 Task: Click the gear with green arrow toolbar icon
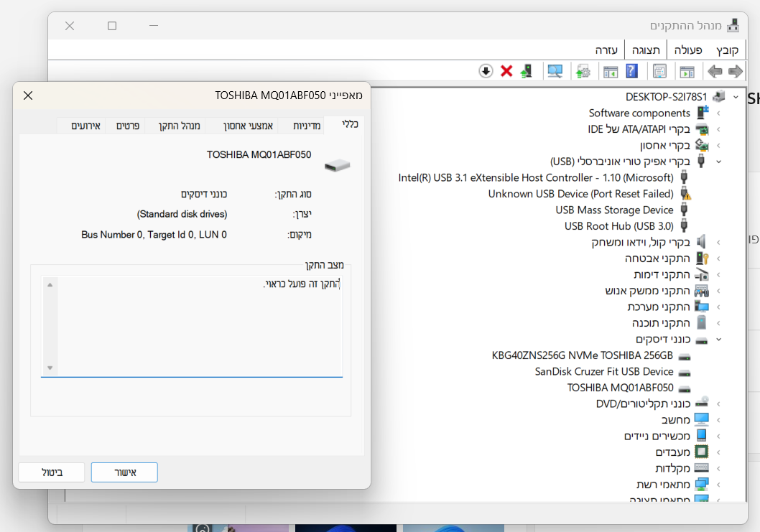pos(583,71)
